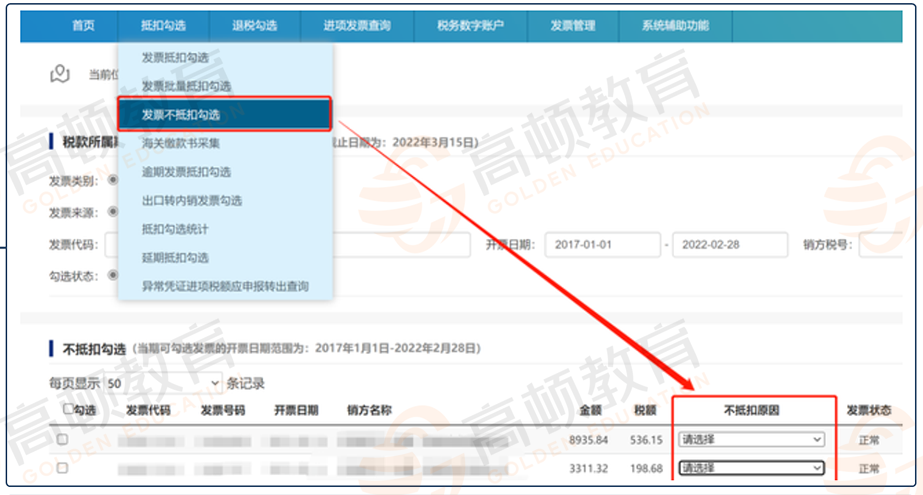Tick the select-all 勾选 header checkbox

point(68,409)
